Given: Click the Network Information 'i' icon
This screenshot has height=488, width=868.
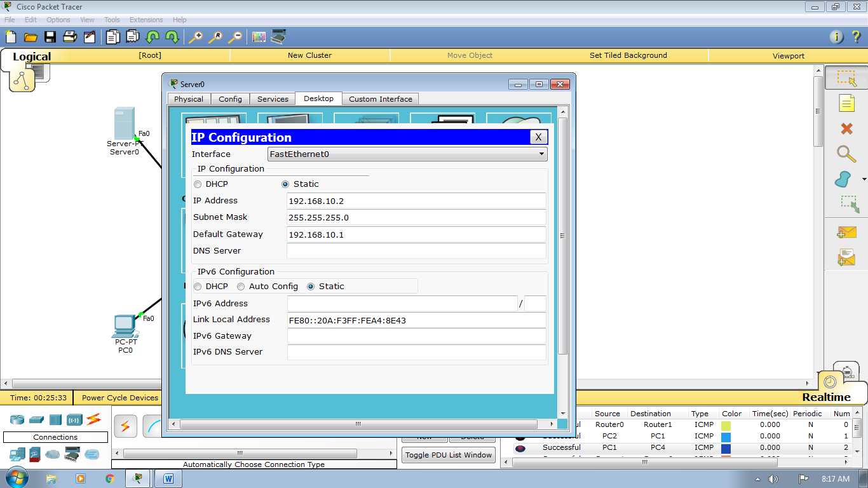Looking at the screenshot, I should point(837,37).
